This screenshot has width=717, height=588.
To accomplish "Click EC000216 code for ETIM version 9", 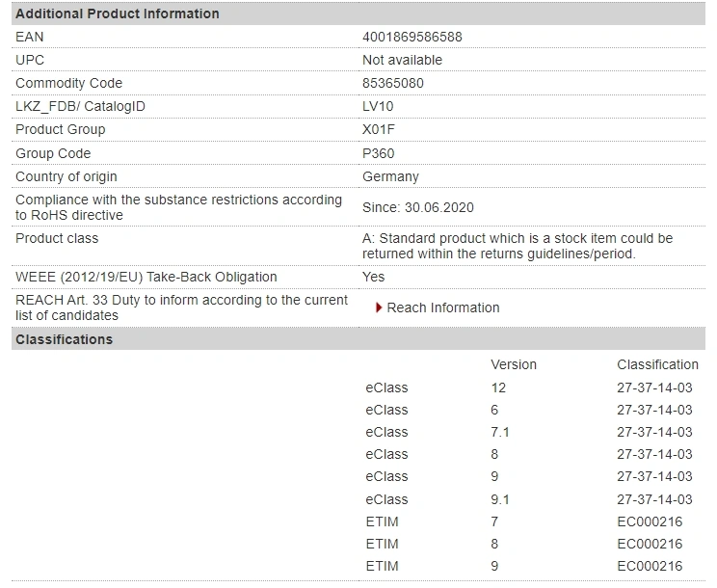I will point(650,566).
